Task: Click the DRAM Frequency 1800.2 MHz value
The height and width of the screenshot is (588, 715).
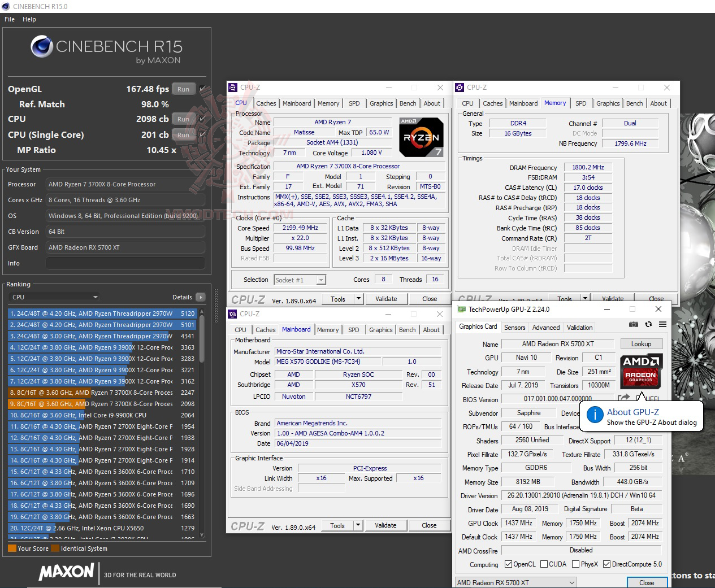Action: coord(588,167)
